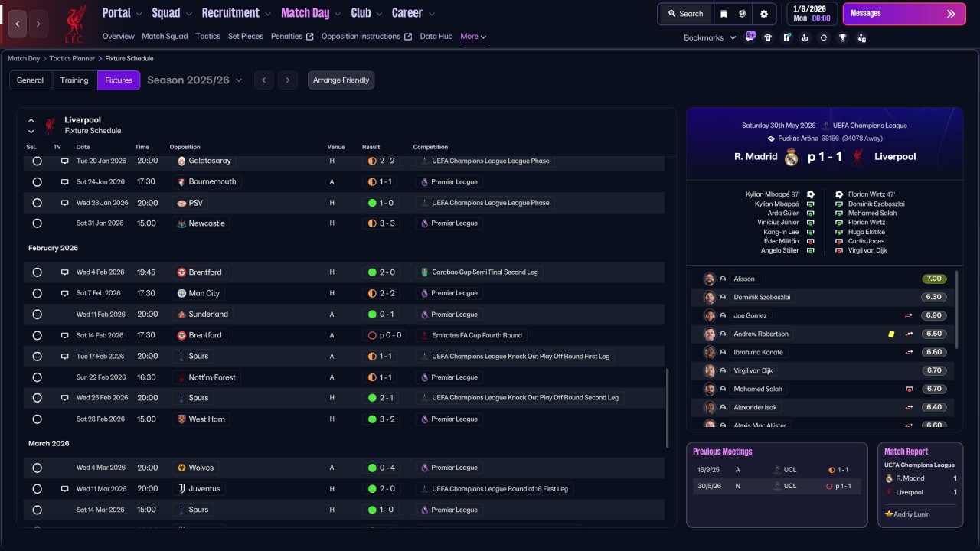Click the football goal icon beside Florian Wirtz 47'
This screenshot has width=980, height=551.
coord(839,194)
